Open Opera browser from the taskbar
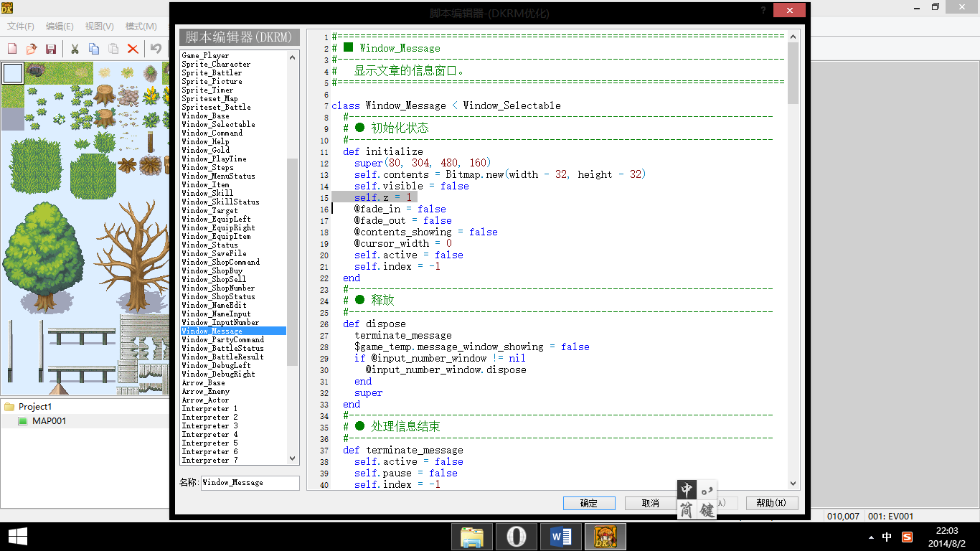This screenshot has height=551, width=980. [517, 537]
